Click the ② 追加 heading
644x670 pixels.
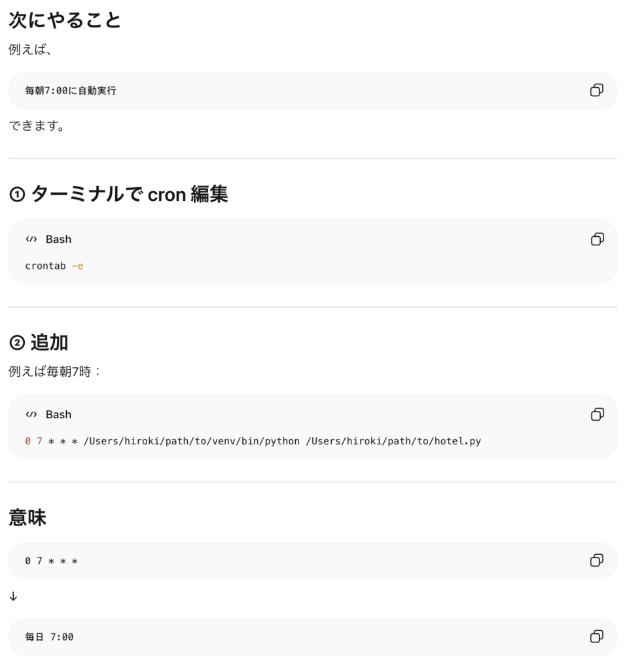(39, 343)
